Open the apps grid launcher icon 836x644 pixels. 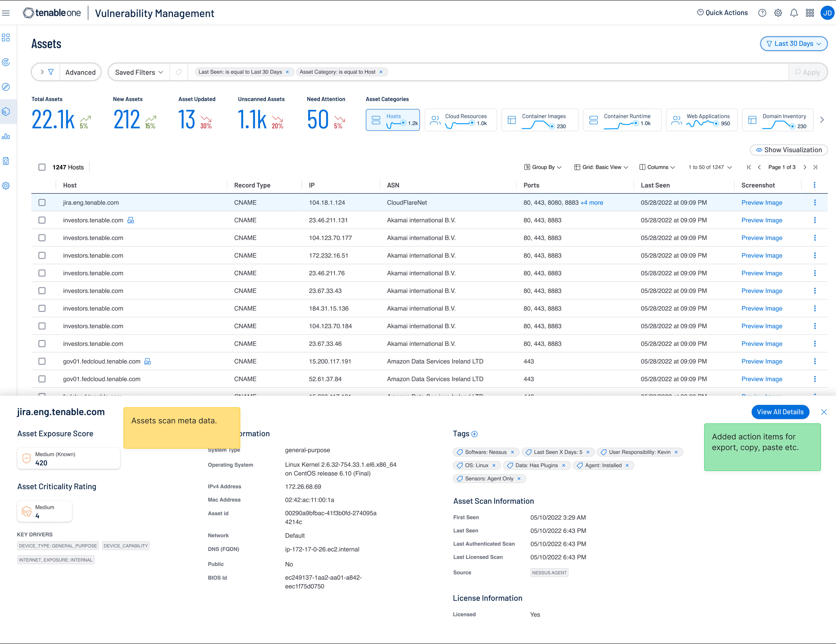tap(810, 13)
